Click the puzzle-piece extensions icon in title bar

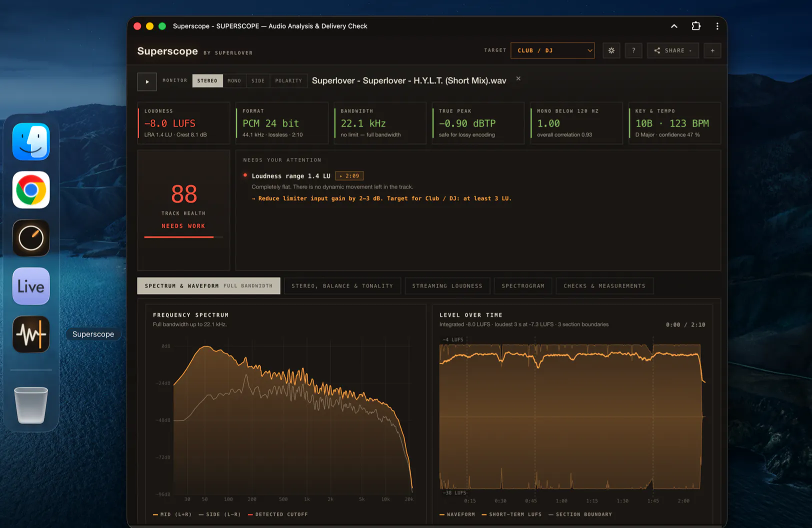(696, 26)
